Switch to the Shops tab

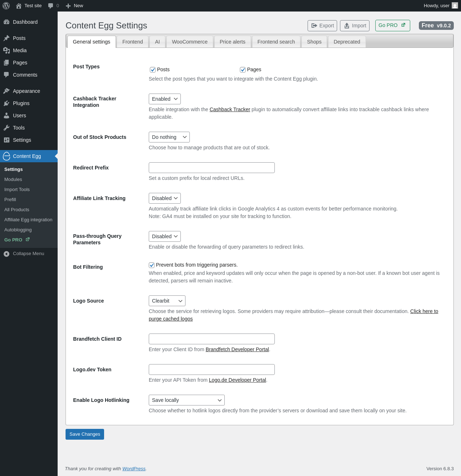coord(314,42)
